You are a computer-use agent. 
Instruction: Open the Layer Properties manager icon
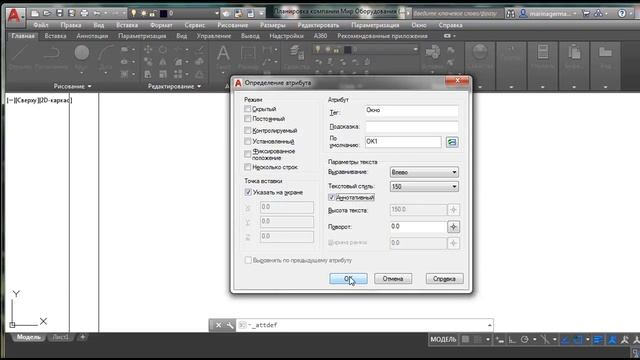[297, 53]
